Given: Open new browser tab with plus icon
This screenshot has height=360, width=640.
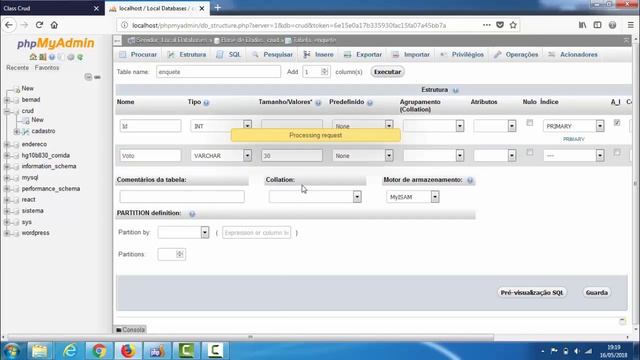Looking at the screenshot, I should pos(218,8).
